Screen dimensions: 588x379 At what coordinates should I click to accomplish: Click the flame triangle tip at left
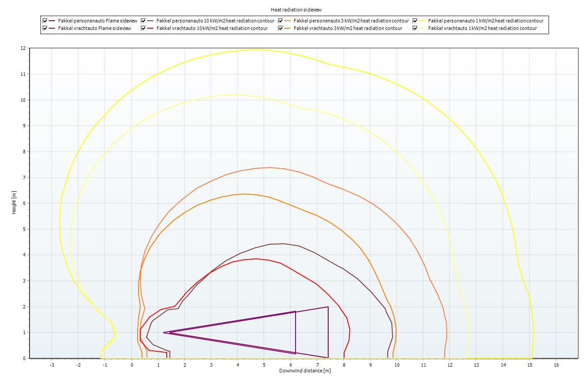tap(164, 332)
